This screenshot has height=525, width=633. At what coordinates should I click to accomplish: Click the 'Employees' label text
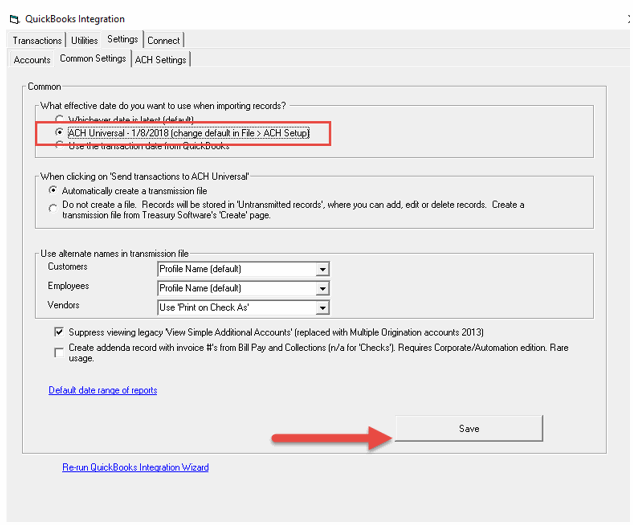(x=68, y=286)
